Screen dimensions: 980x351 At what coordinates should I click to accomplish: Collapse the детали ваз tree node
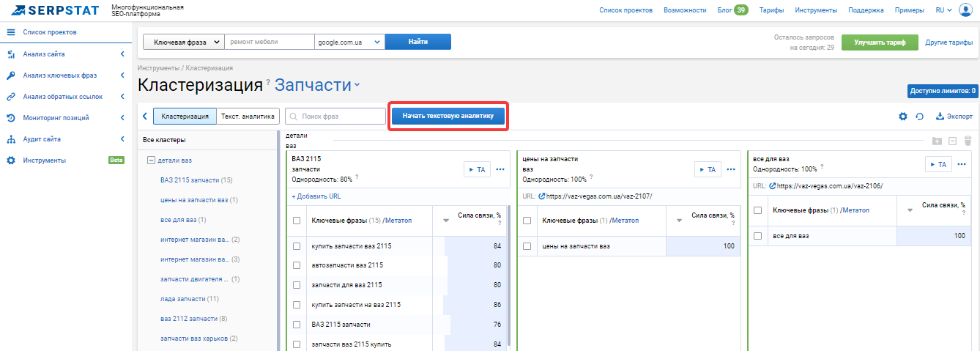click(151, 160)
